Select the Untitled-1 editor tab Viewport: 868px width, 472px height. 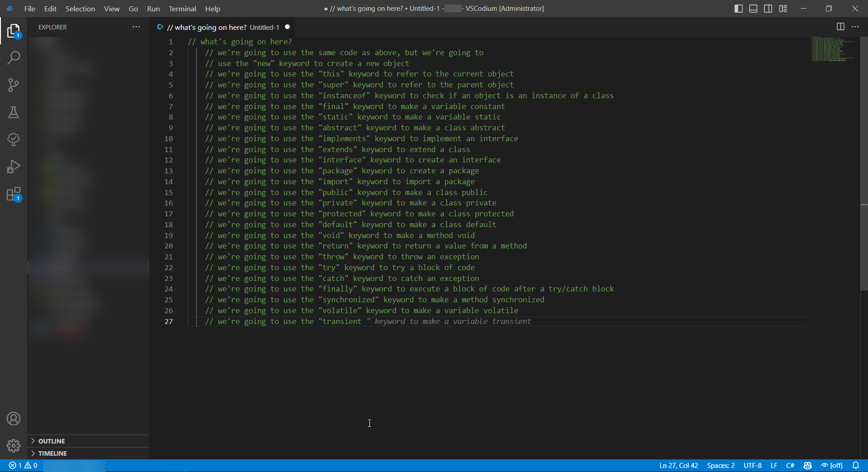(223, 27)
